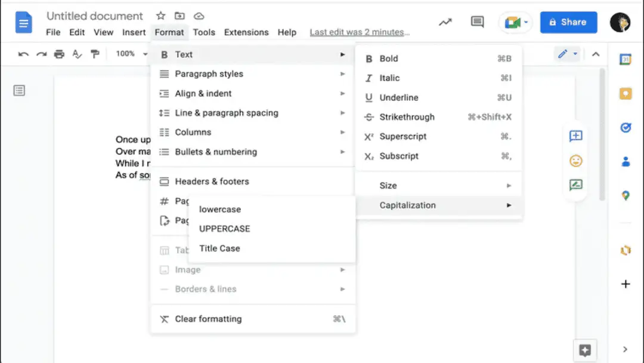Open the Maps side panel icon
The width and height of the screenshot is (644, 363).
[x=626, y=196]
